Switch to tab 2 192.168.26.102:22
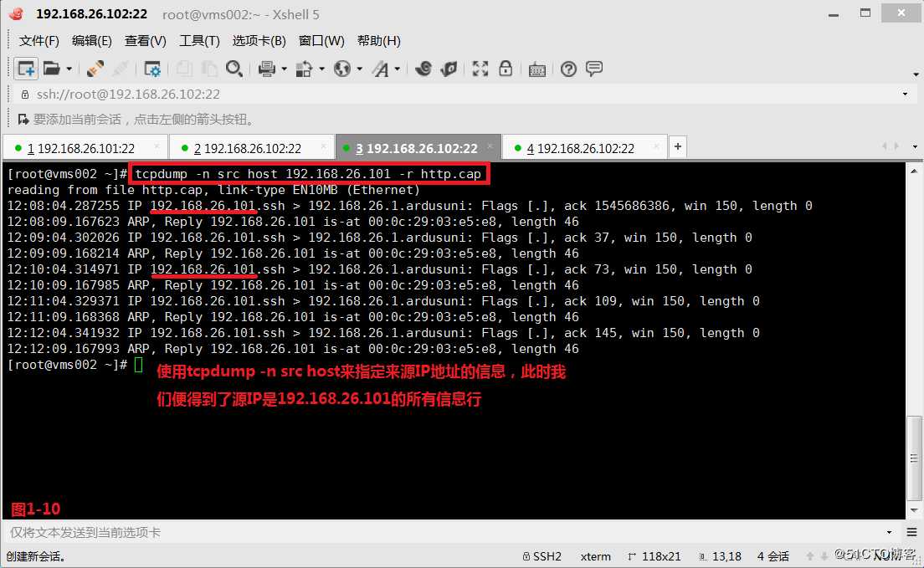This screenshot has width=924, height=568. (252, 148)
